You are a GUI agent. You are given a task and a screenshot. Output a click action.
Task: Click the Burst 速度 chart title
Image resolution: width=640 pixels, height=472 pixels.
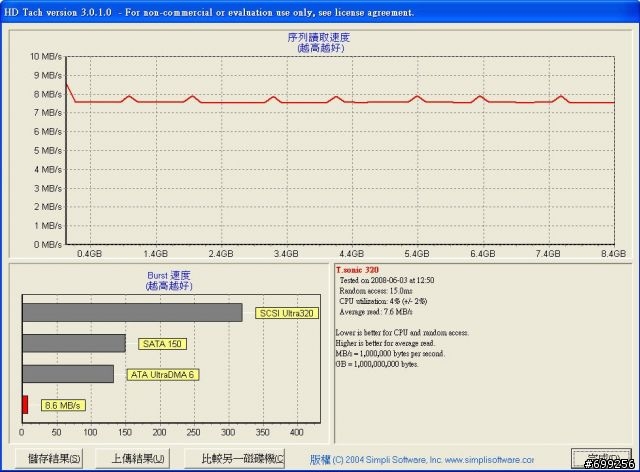tap(169, 275)
